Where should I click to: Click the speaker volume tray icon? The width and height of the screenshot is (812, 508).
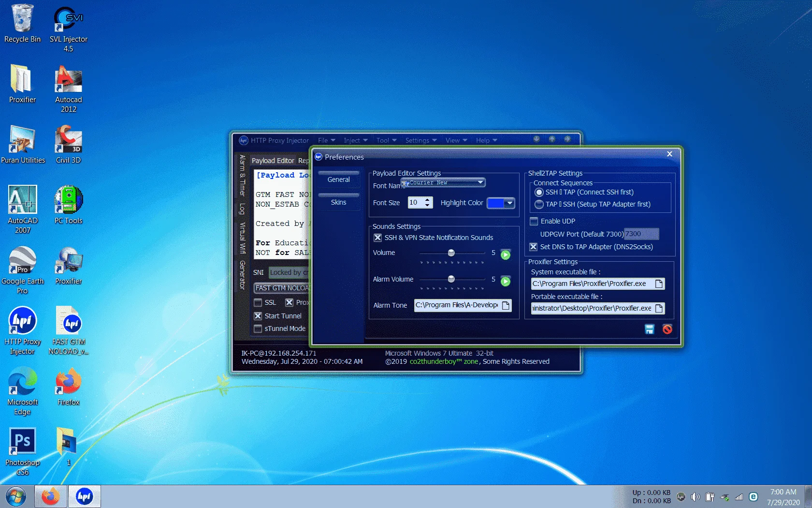click(695, 497)
